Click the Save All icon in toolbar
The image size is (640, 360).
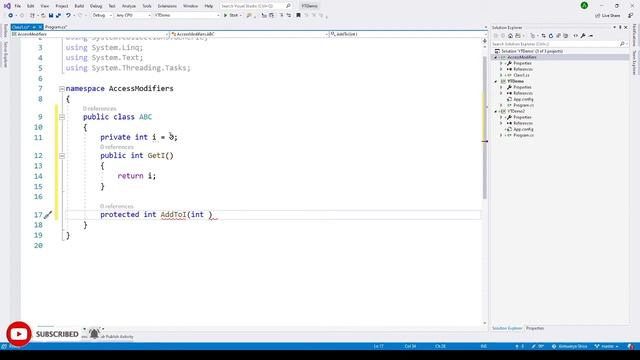(x=58, y=15)
